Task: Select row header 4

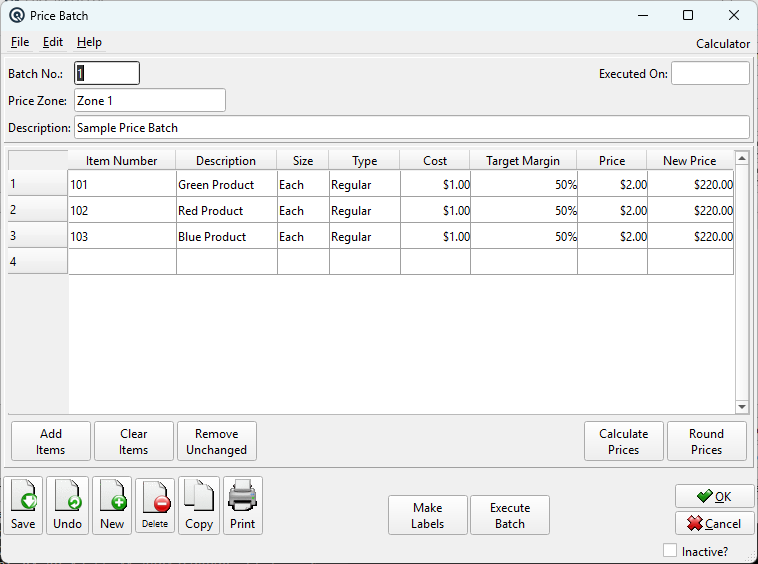Action: (38, 261)
